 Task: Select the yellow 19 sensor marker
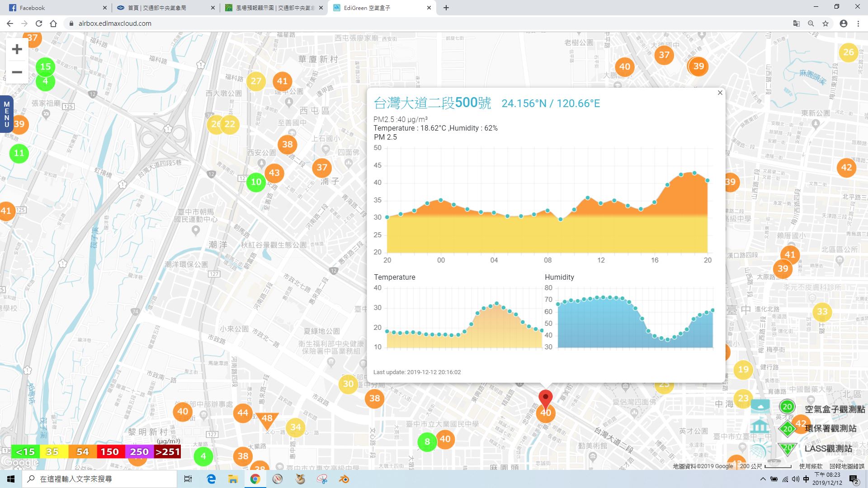point(744,370)
